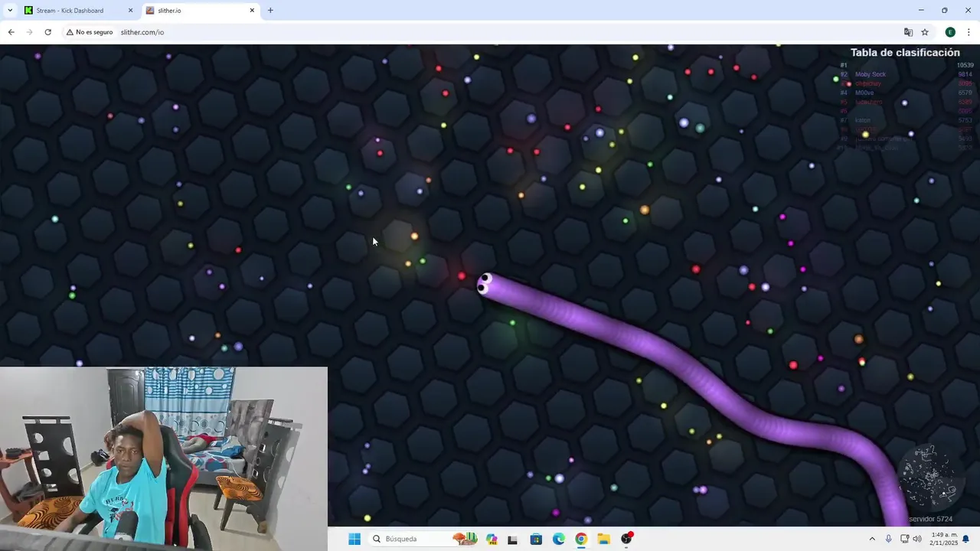The image size is (980, 551).
Task: Open the Chrome profile avatar
Action: pos(950,32)
